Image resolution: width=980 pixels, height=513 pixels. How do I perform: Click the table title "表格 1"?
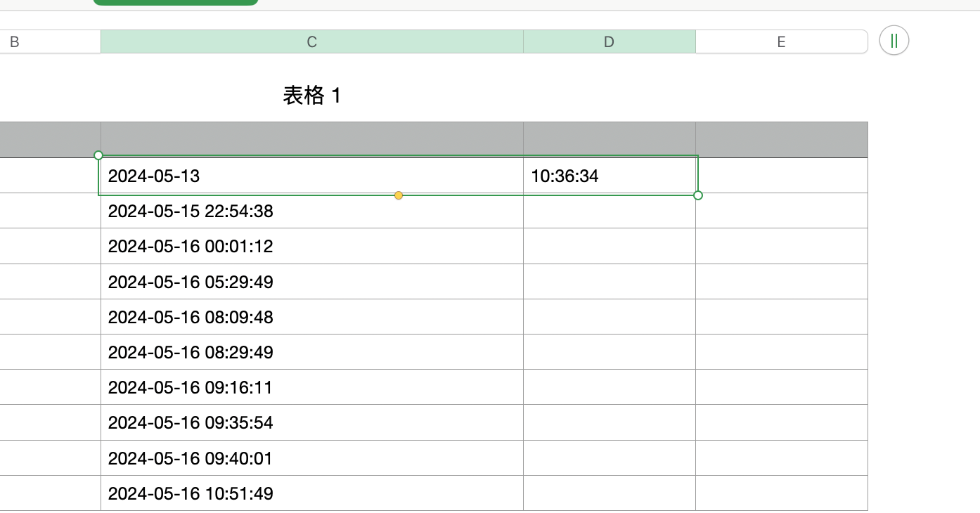click(311, 96)
